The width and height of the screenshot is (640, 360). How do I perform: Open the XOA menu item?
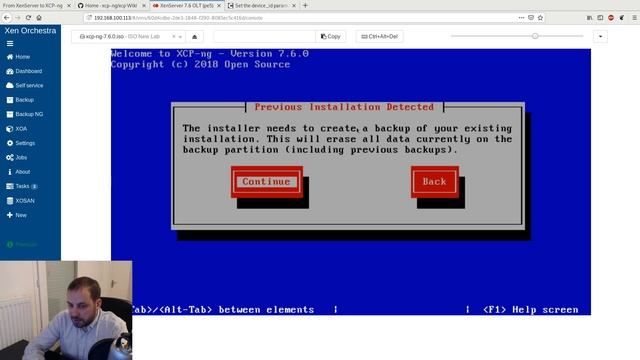point(17,129)
